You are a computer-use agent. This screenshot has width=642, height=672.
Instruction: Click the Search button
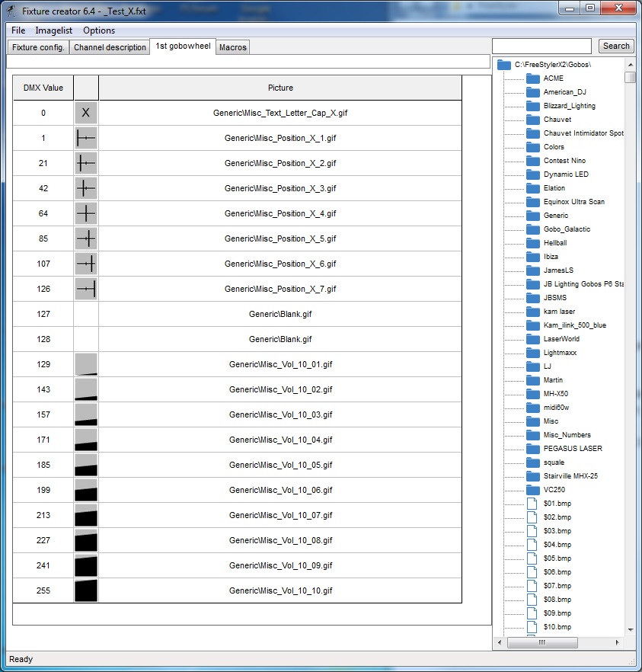pyautogui.click(x=615, y=46)
